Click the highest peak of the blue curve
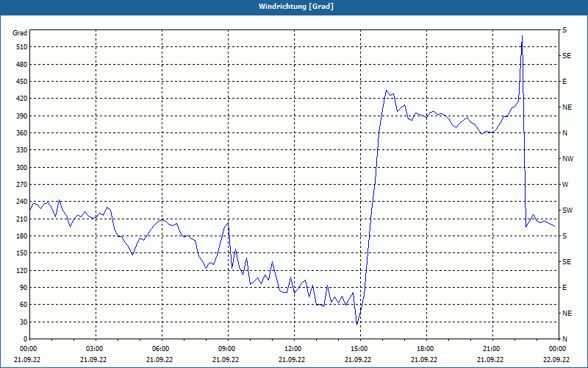Screen dimensions: 588x368 point(522,36)
